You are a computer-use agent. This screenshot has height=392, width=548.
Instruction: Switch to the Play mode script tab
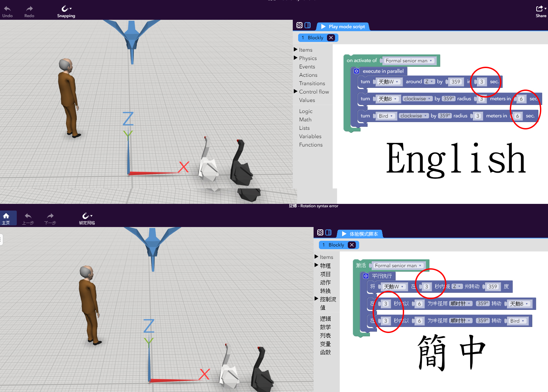(x=343, y=26)
